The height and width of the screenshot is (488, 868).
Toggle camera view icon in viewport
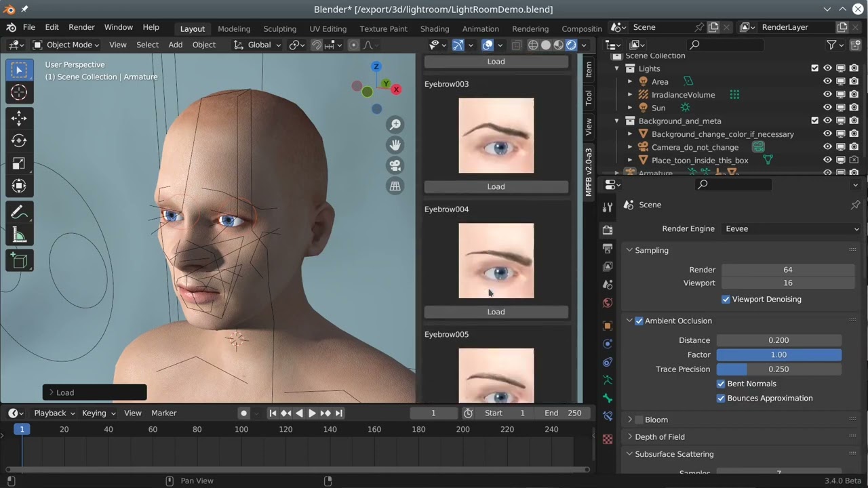coord(395,165)
